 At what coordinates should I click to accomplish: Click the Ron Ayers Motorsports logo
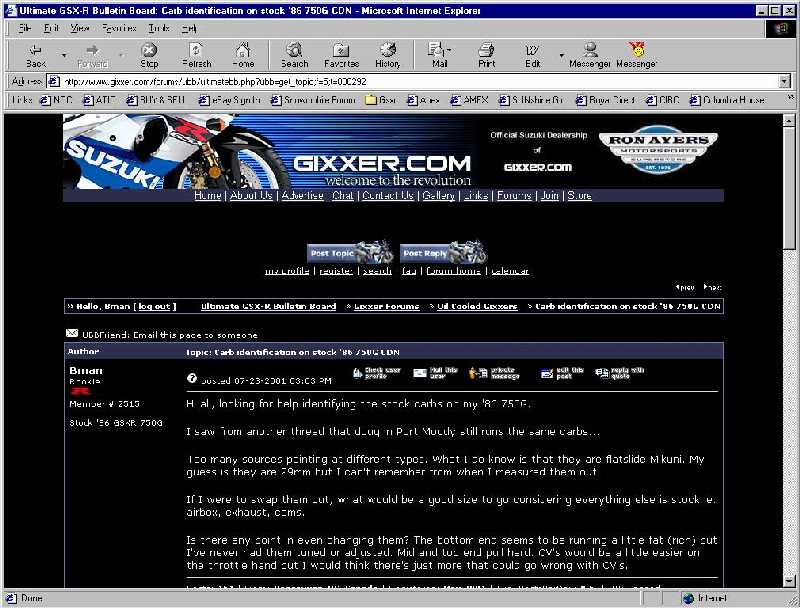point(658,149)
